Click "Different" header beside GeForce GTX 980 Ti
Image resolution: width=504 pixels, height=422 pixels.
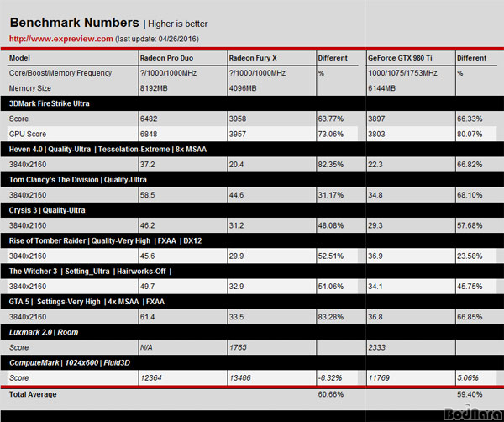click(x=472, y=58)
